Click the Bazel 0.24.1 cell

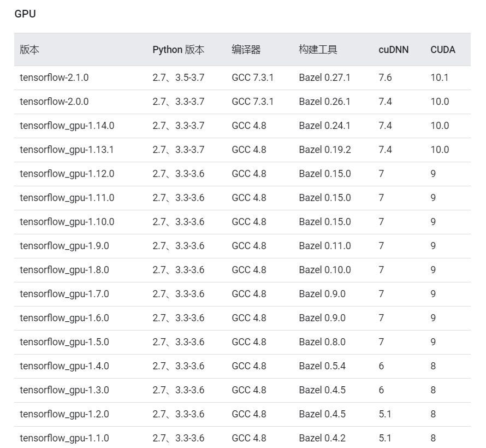tap(324, 126)
